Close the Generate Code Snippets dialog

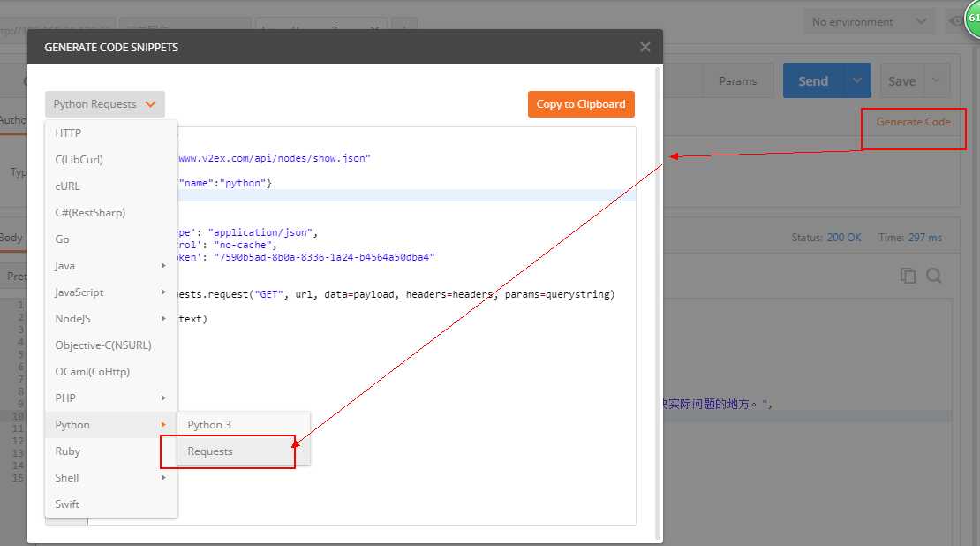click(x=645, y=47)
